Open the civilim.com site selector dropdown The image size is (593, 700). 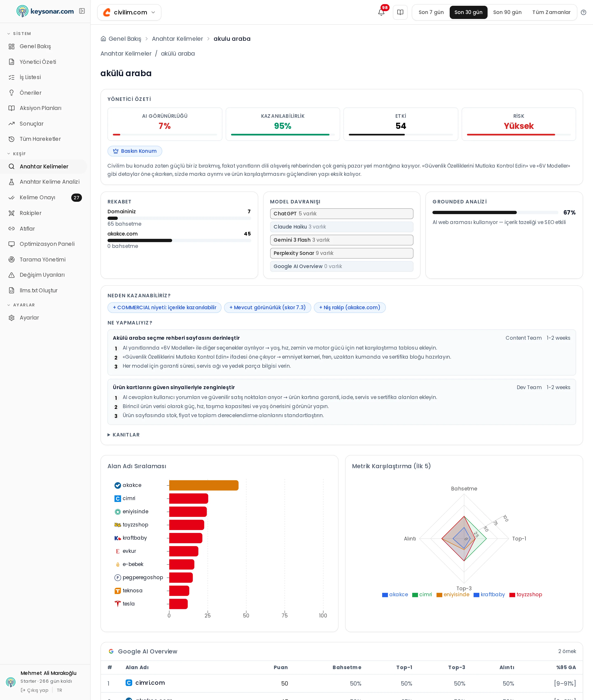pos(130,12)
